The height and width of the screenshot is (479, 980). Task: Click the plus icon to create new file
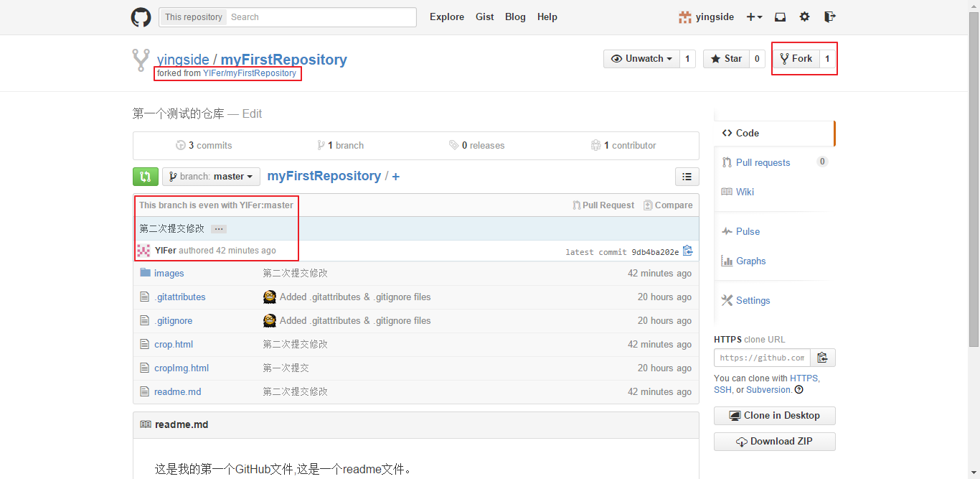click(x=395, y=177)
